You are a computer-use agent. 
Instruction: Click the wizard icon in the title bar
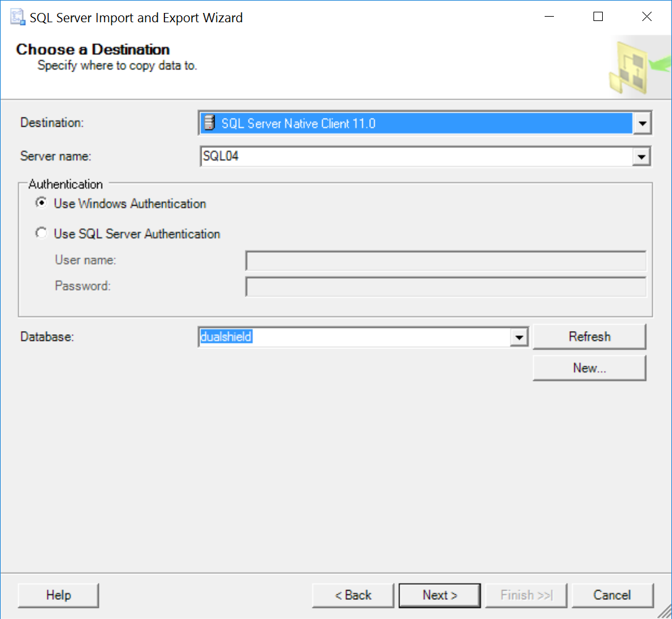(x=17, y=17)
